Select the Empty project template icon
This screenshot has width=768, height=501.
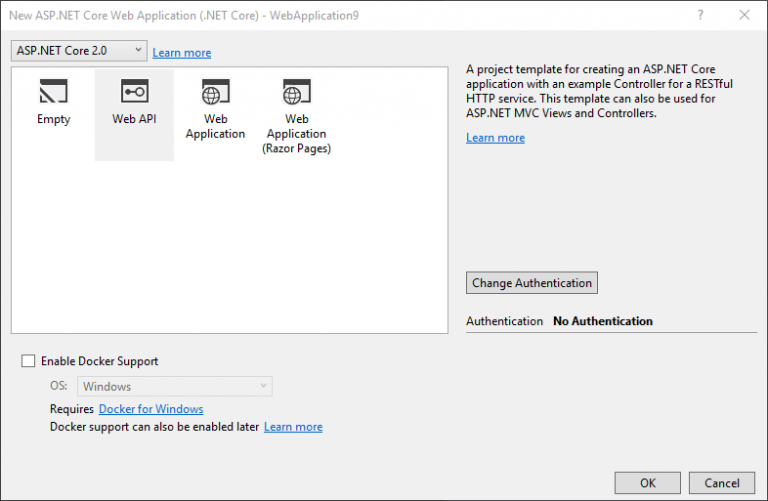tap(53, 94)
